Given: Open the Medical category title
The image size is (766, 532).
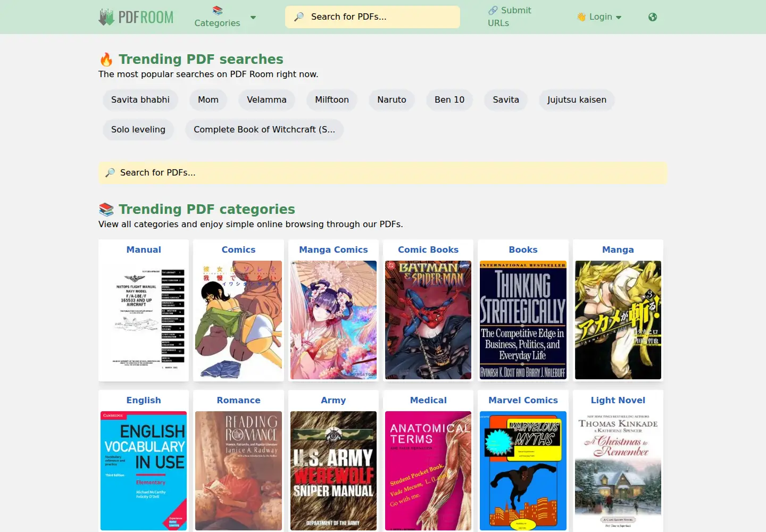Looking at the screenshot, I should 428,400.
